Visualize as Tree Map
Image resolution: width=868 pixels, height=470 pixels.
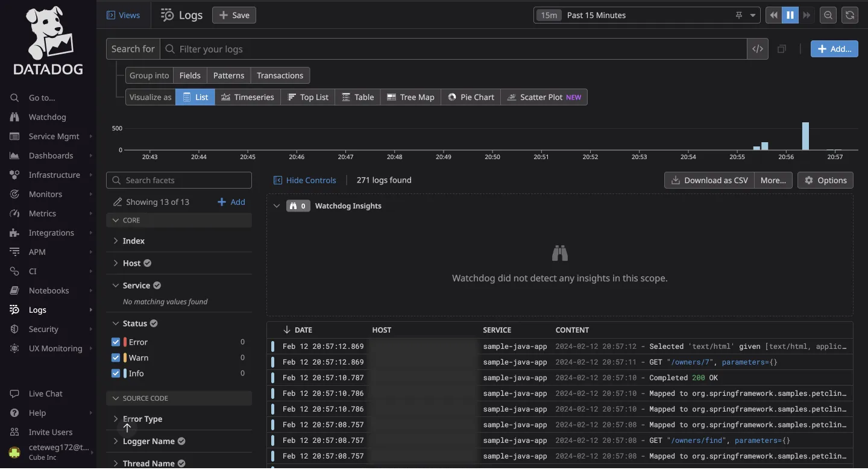tap(410, 97)
